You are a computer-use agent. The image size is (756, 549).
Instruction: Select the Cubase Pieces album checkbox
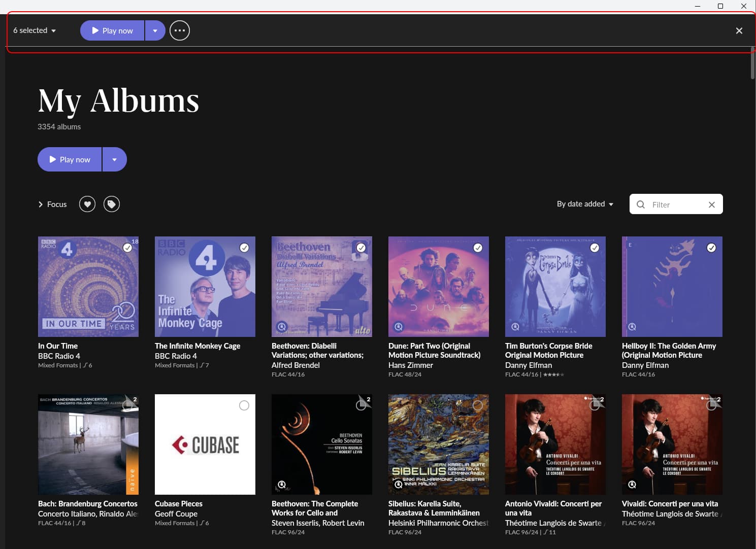click(244, 405)
